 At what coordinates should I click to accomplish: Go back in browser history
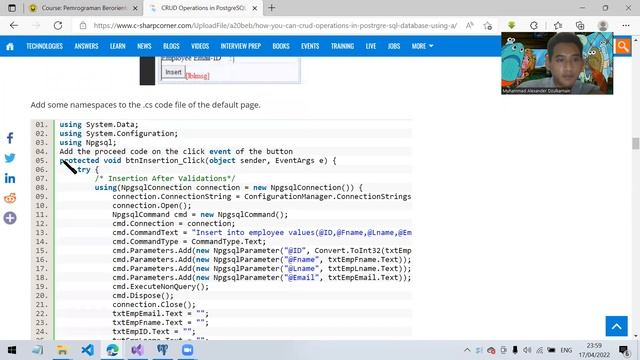tap(14, 26)
